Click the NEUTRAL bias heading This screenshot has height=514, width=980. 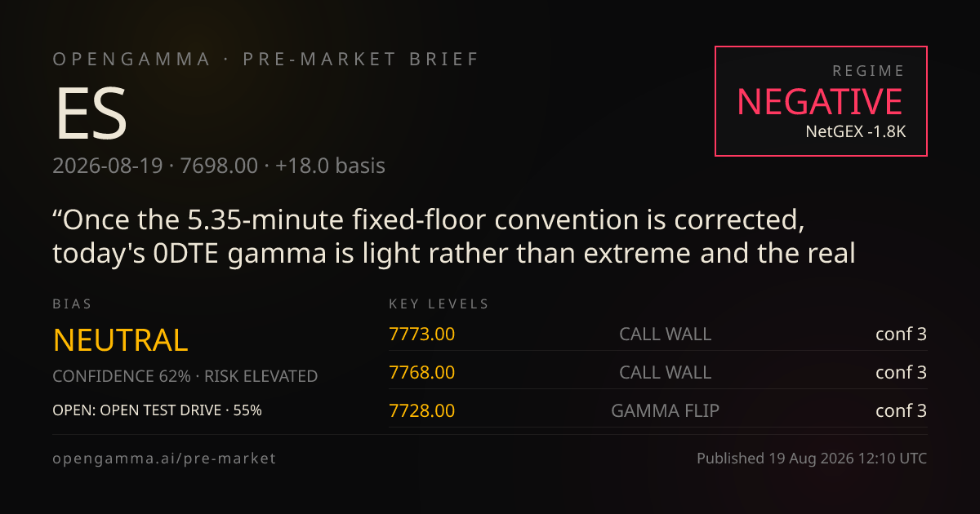pyautogui.click(x=120, y=340)
